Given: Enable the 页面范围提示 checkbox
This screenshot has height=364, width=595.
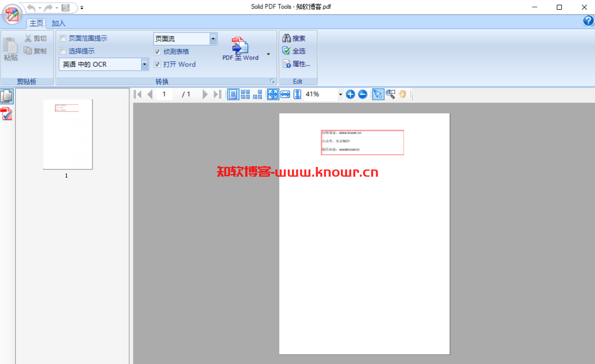Looking at the screenshot, I should coord(63,39).
